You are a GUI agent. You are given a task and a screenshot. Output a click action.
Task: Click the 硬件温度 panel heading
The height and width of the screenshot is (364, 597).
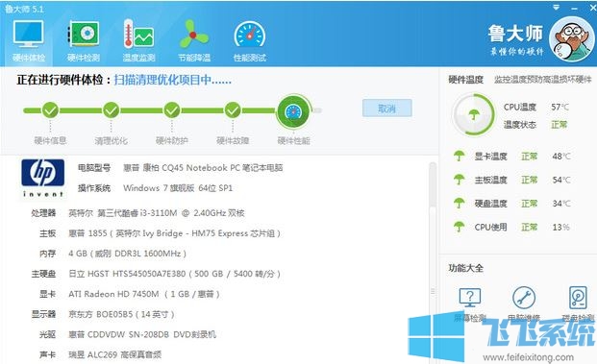[x=465, y=80]
